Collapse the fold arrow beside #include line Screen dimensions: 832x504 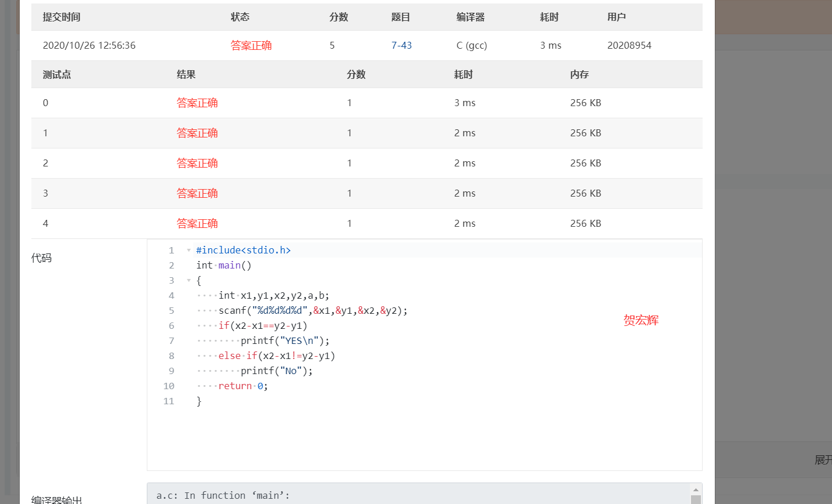(189, 250)
